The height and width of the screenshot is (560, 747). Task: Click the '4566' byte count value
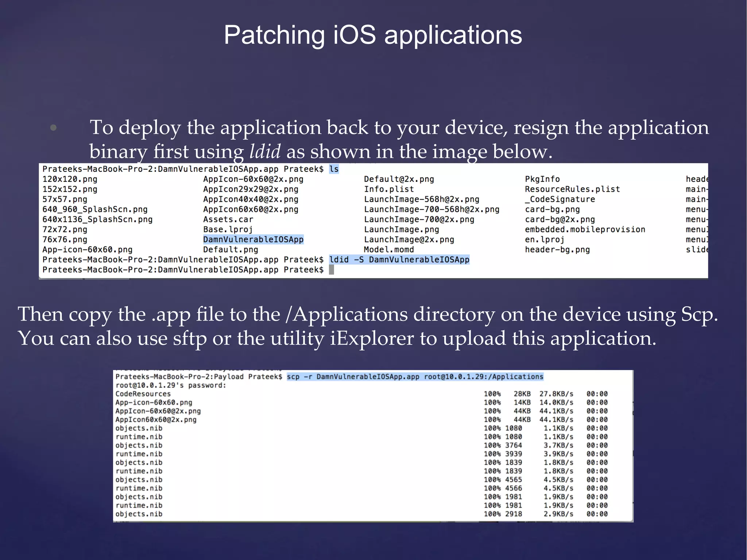(x=514, y=488)
